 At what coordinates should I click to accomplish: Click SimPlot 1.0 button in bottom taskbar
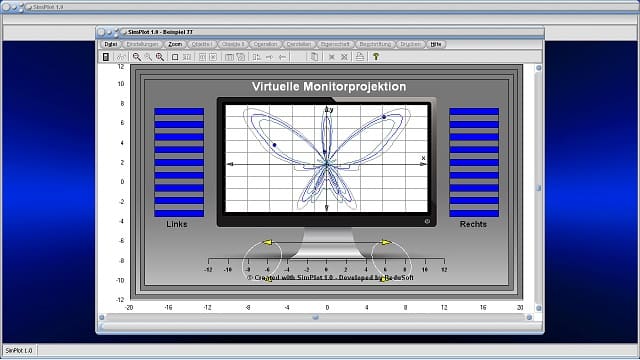click(x=19, y=351)
